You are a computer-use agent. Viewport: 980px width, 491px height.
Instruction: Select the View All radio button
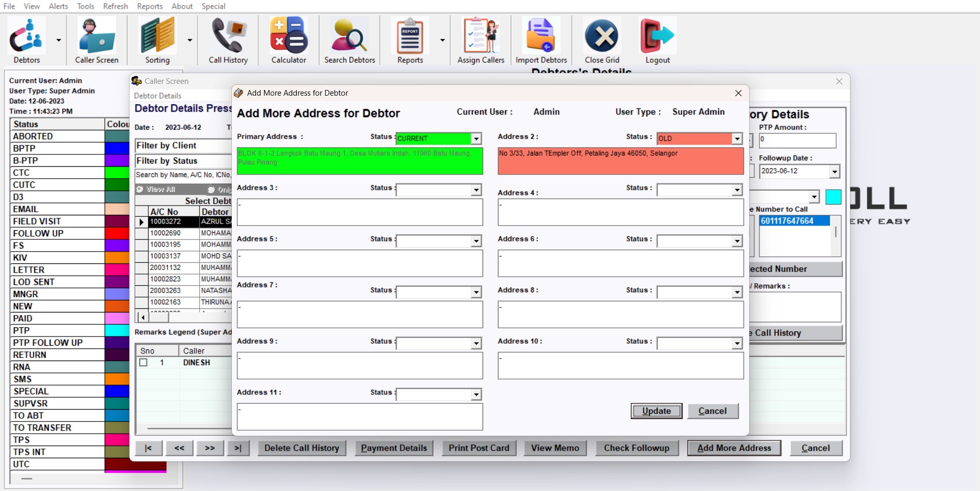[x=140, y=190]
